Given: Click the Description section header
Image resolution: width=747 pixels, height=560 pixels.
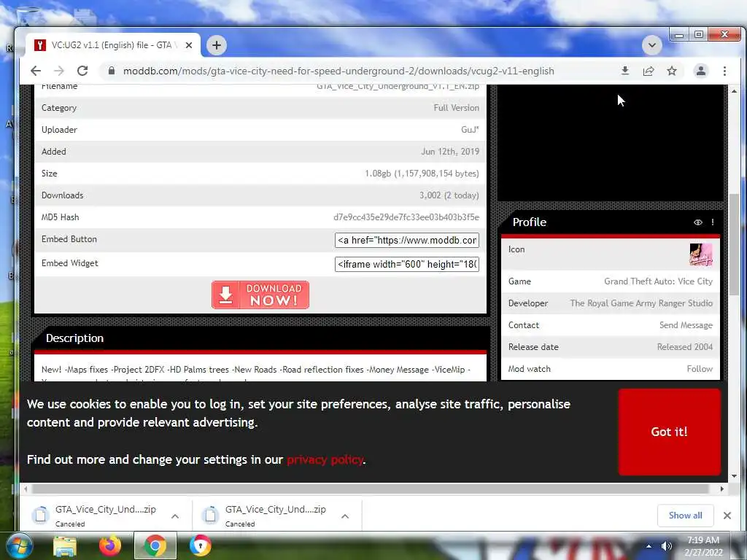Looking at the screenshot, I should [x=75, y=338].
